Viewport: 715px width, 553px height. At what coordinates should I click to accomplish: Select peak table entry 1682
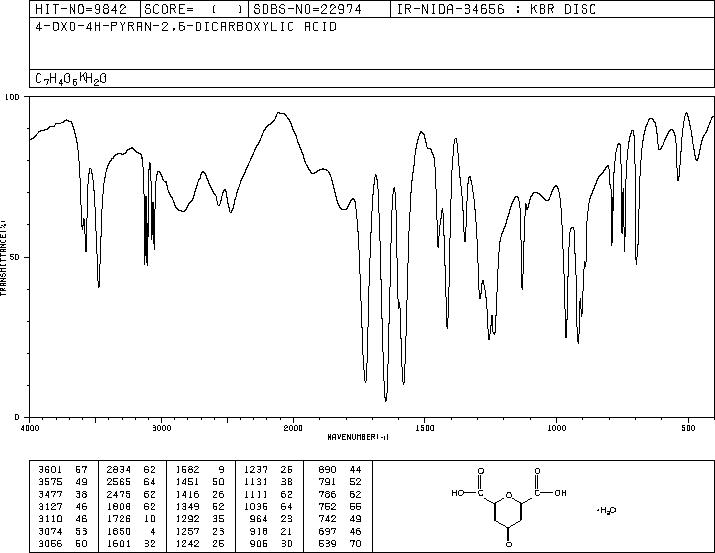coord(200,470)
